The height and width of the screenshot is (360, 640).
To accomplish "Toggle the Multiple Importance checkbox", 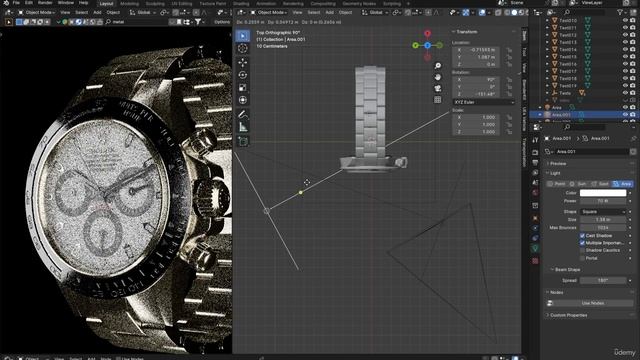I will point(582,243).
